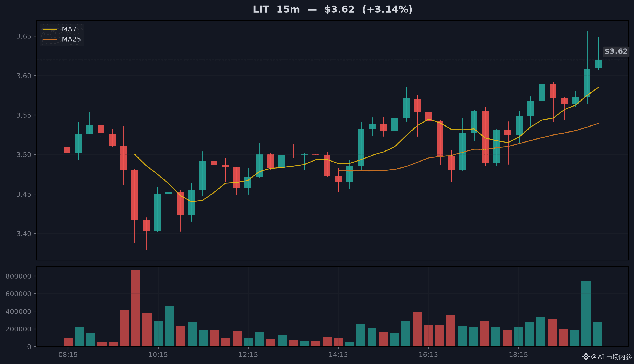Click the MA7 legend label
Viewport: 634px width, 364px height.
tap(69, 29)
